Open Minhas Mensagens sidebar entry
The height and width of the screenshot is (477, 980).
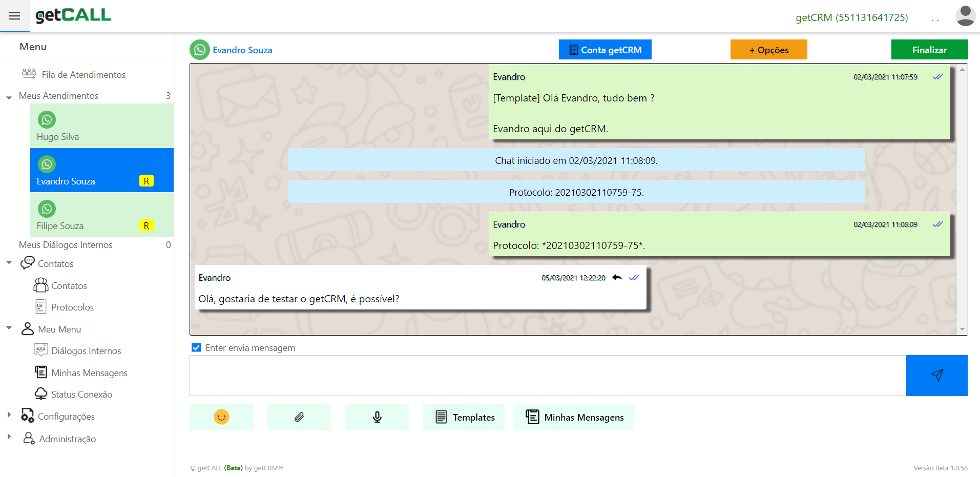pyautogui.click(x=89, y=372)
